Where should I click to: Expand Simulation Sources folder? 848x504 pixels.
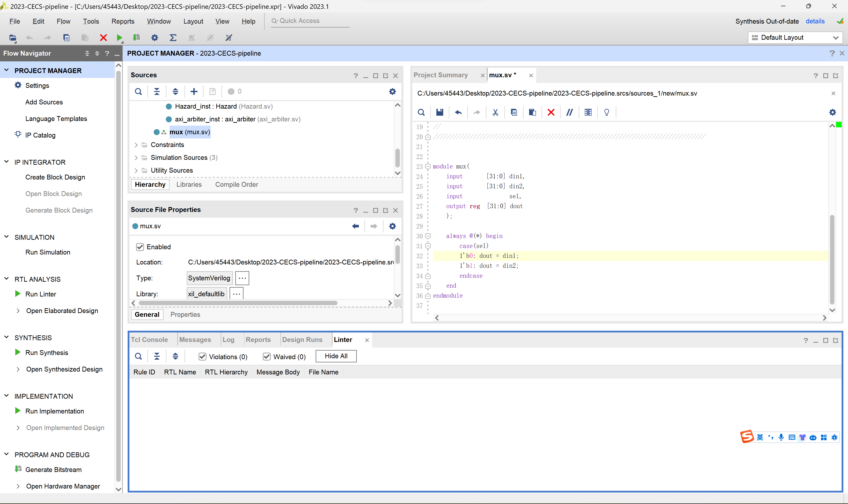136,158
